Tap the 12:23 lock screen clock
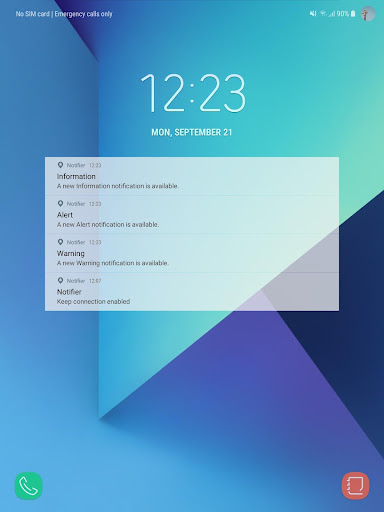The height and width of the screenshot is (512, 384). [193, 93]
